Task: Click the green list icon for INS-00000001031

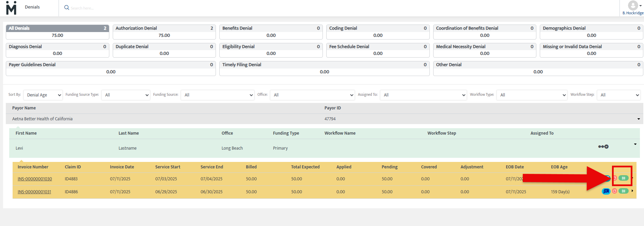Action: pos(623,191)
